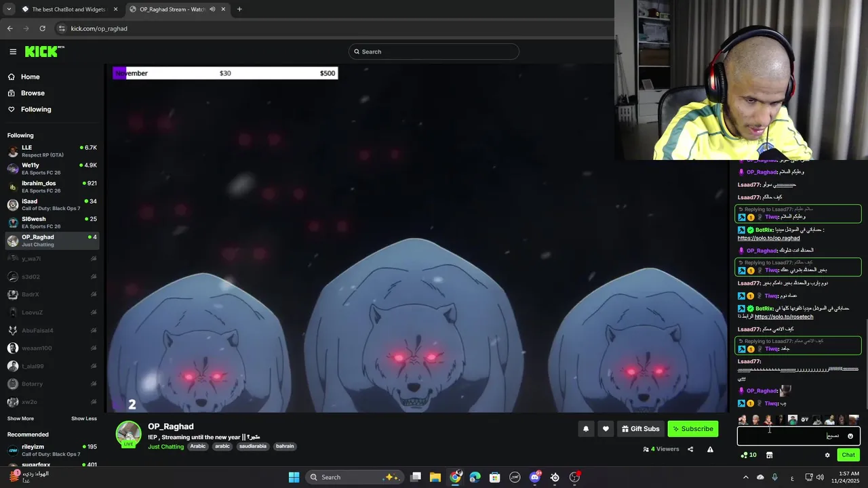Open Task View on taskbar
The image size is (868, 488).
tap(416, 477)
